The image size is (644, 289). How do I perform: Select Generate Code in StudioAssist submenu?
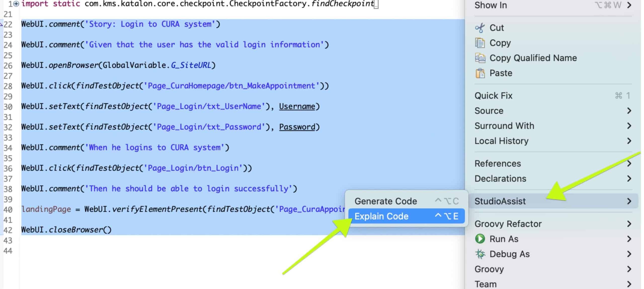coord(407,201)
